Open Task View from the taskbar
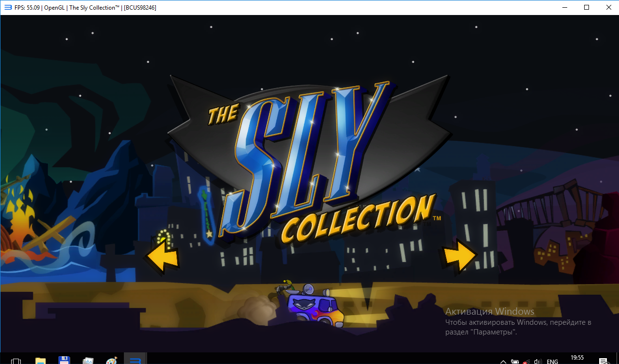This screenshot has width=619, height=364. click(16, 360)
